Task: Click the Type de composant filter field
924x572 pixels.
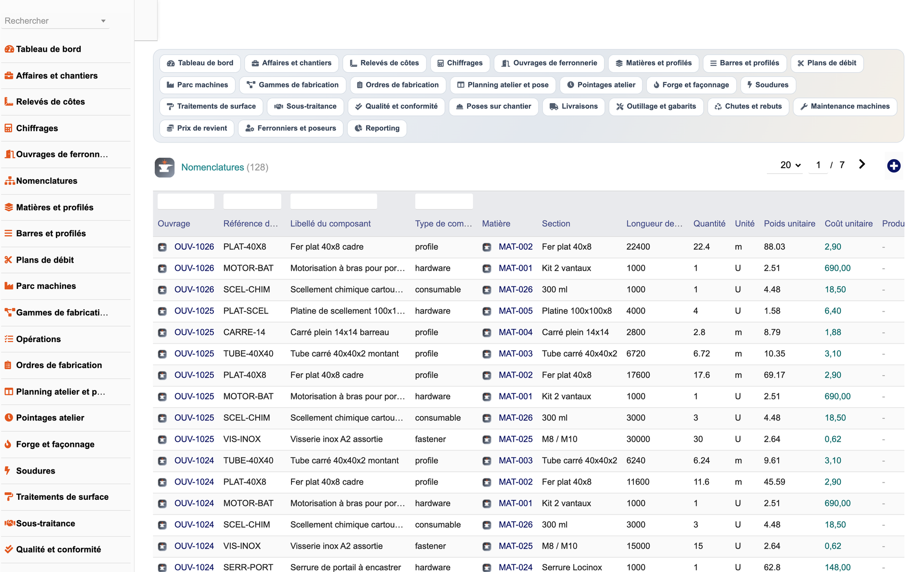Action: [x=444, y=201]
